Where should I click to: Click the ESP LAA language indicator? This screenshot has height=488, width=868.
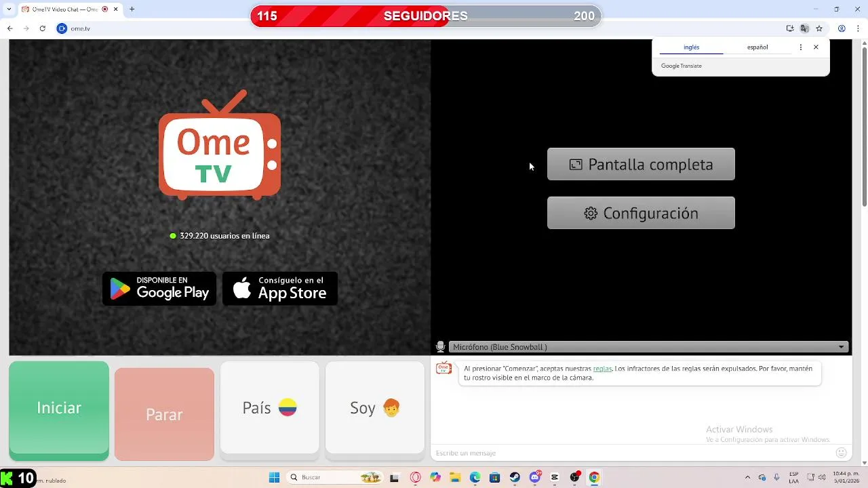pos(793,477)
